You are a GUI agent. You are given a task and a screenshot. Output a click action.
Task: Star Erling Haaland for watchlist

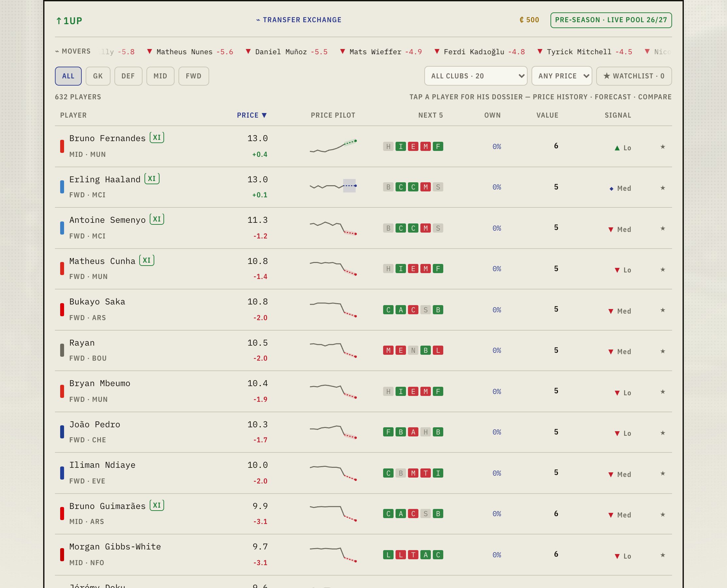click(663, 188)
